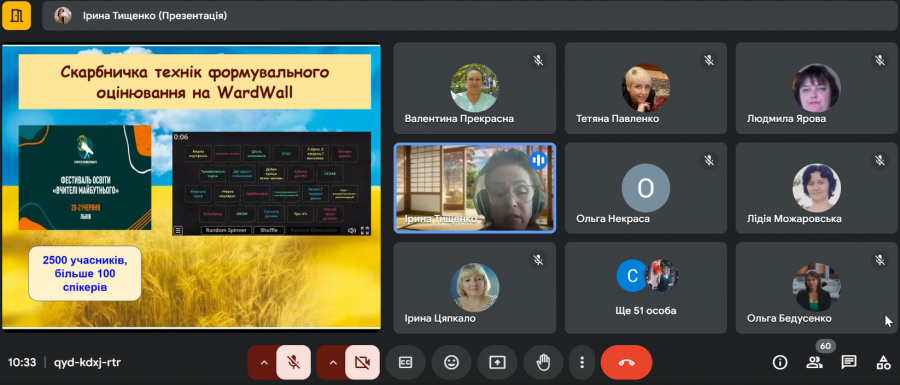This screenshot has width=900, height=385.
Task: Click Restore Eliminated button in slide
Action: click(313, 230)
